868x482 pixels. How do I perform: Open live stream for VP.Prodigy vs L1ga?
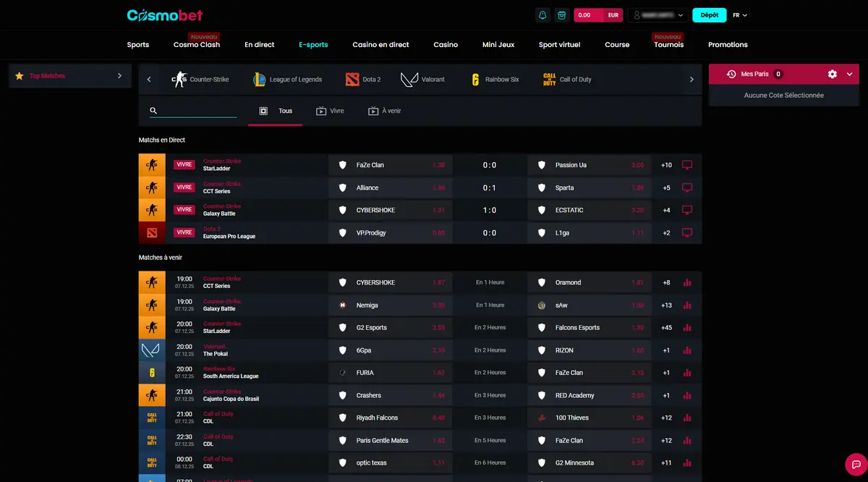coord(687,232)
